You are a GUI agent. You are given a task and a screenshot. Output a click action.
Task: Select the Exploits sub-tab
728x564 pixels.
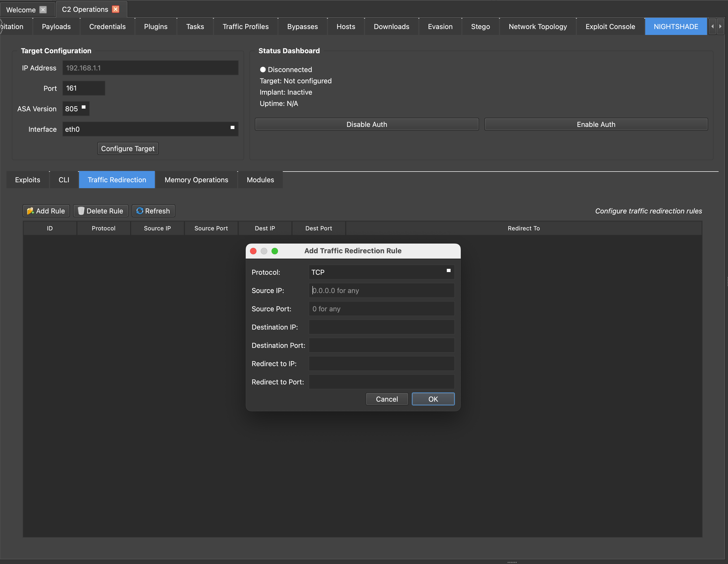point(28,180)
